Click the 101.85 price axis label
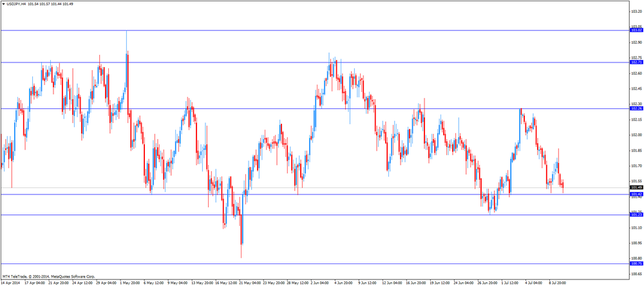The height and width of the screenshot is (286, 644). (637, 150)
